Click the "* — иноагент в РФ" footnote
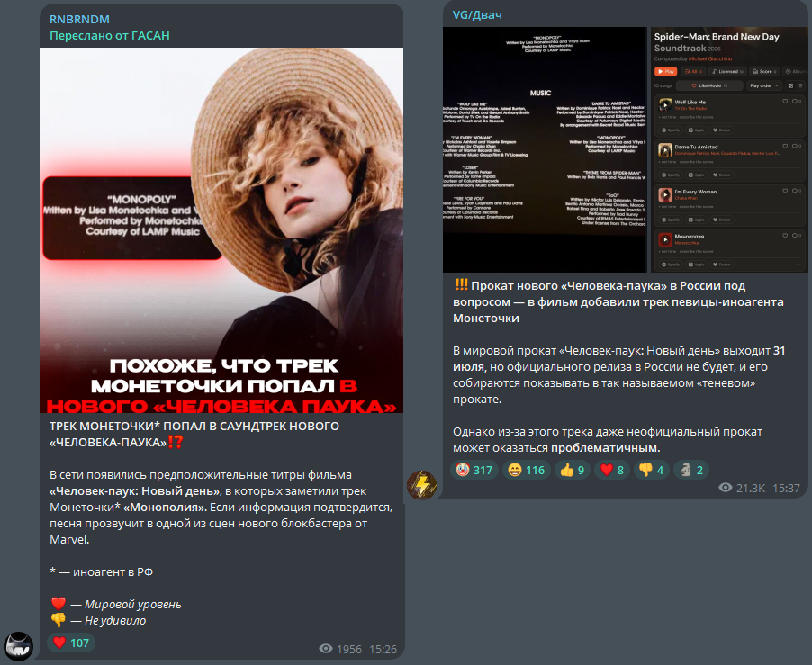 [x=102, y=571]
